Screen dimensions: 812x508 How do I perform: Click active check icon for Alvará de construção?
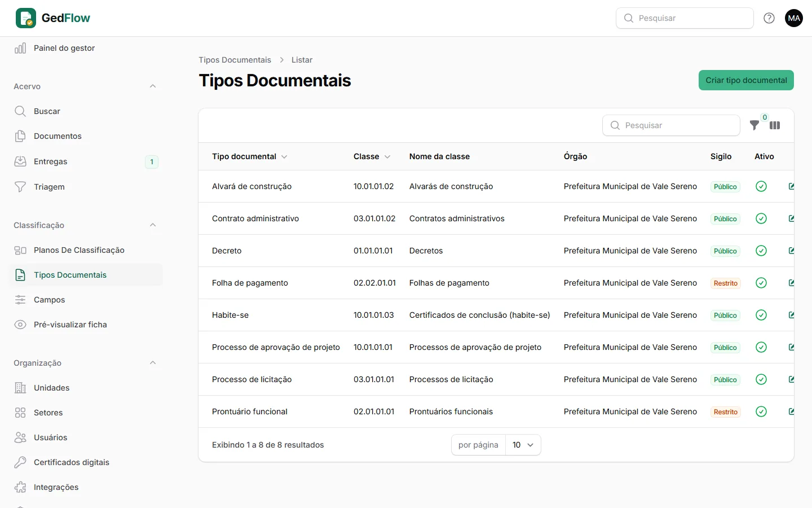point(761,186)
